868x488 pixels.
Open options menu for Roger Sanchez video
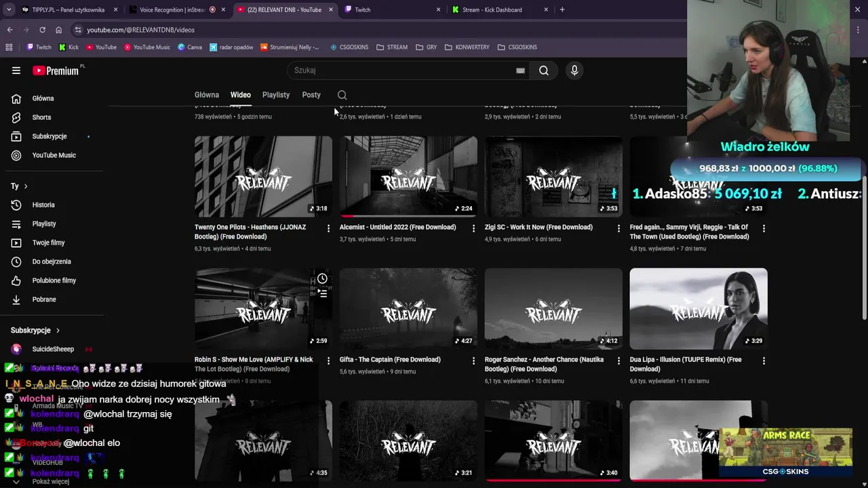click(x=618, y=361)
